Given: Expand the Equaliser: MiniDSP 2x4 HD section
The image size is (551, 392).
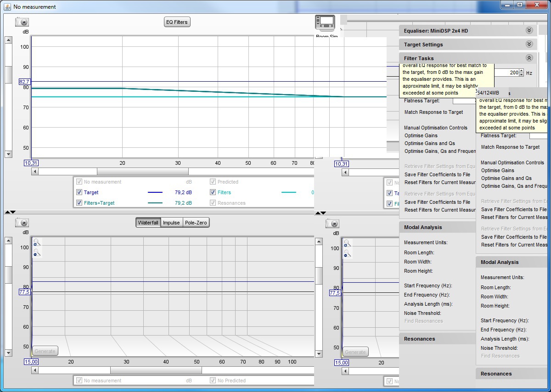Looking at the screenshot, I should coord(529,31).
